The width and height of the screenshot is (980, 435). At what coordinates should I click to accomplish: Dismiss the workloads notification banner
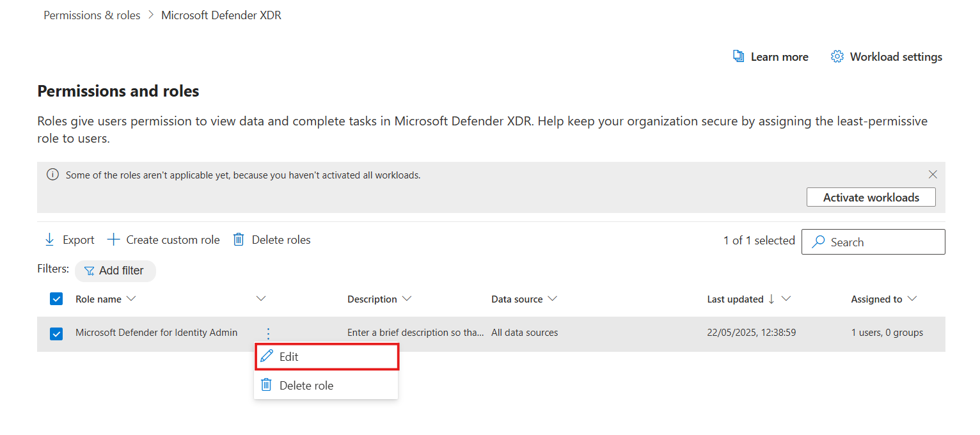click(x=932, y=174)
